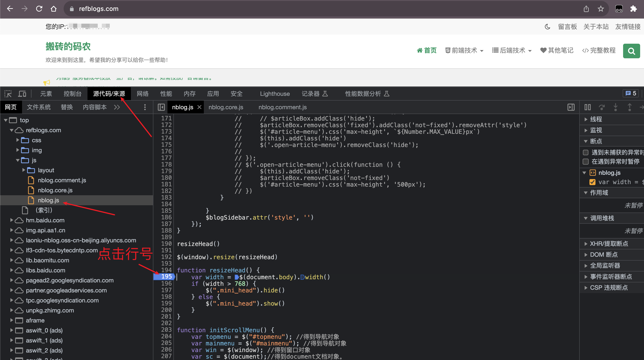This screenshot has height=360, width=644.
Task: Hide the debugger sidebar panel icon
Action: (571, 107)
